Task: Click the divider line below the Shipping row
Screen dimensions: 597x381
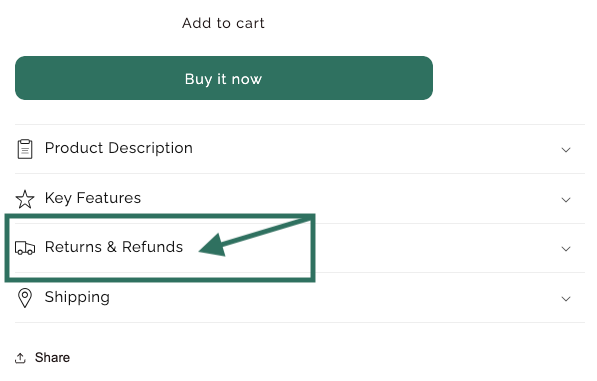Action: click(x=300, y=323)
